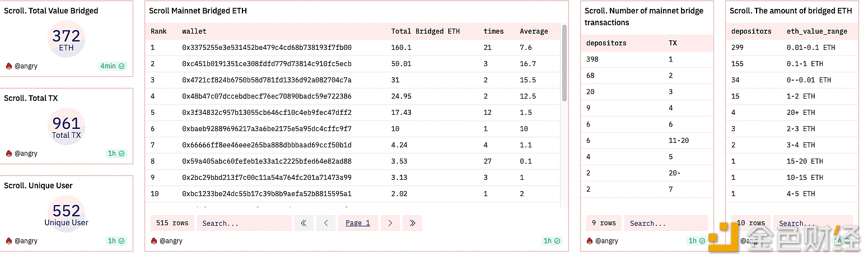868x260 pixels.
Task: Select wallet 0x4721cf824b6750b58d781fd1336d92a082704c7a
Action: tap(267, 80)
